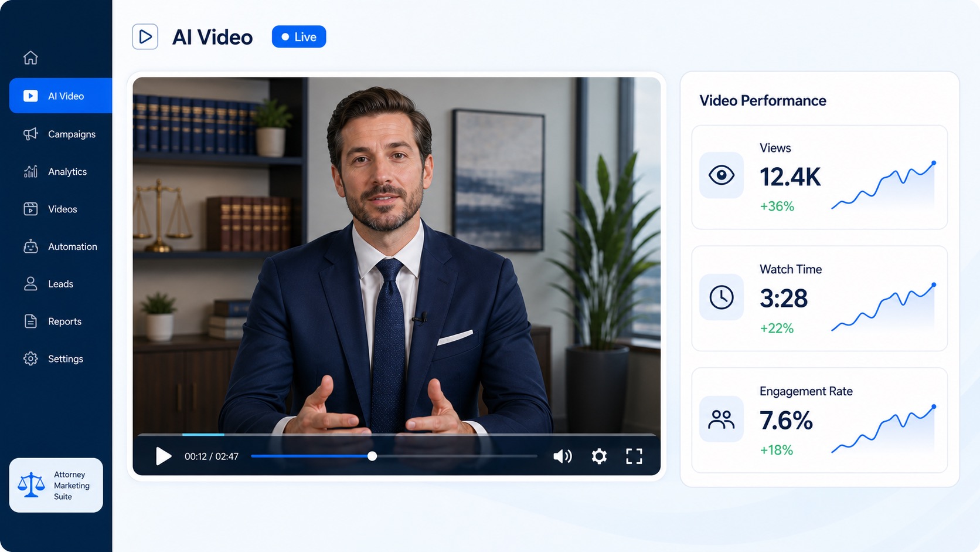The height and width of the screenshot is (552, 980).
Task: Click the 7.6% engagement value
Action: [x=786, y=420]
